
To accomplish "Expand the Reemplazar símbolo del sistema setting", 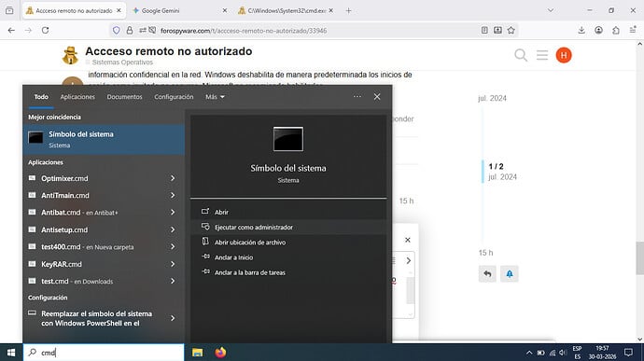I will (173, 318).
